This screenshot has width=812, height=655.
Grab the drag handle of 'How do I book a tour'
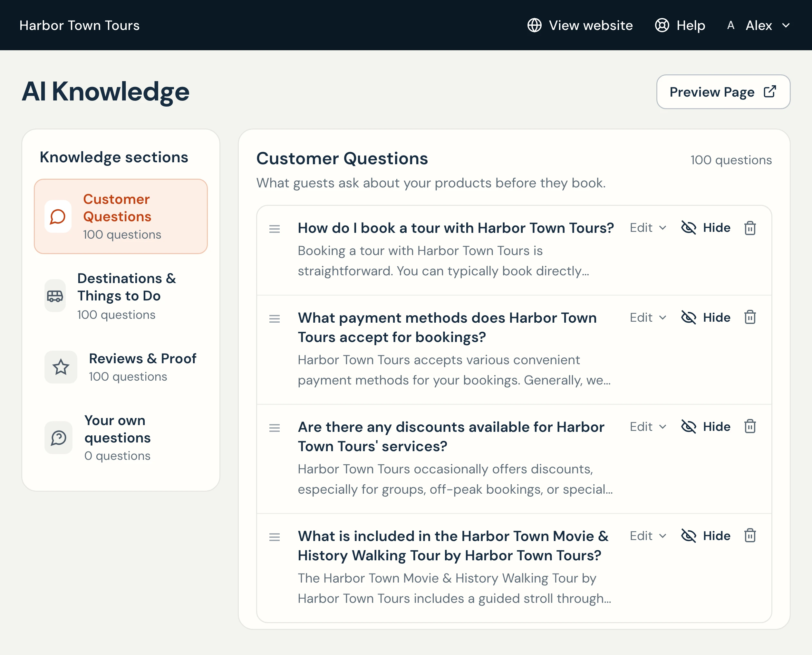click(x=275, y=229)
